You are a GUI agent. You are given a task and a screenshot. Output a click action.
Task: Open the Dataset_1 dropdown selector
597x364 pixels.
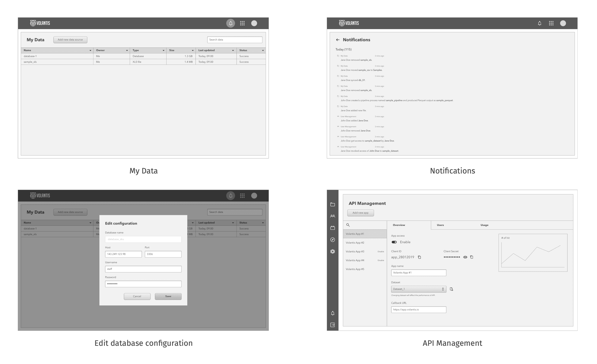[x=418, y=289]
